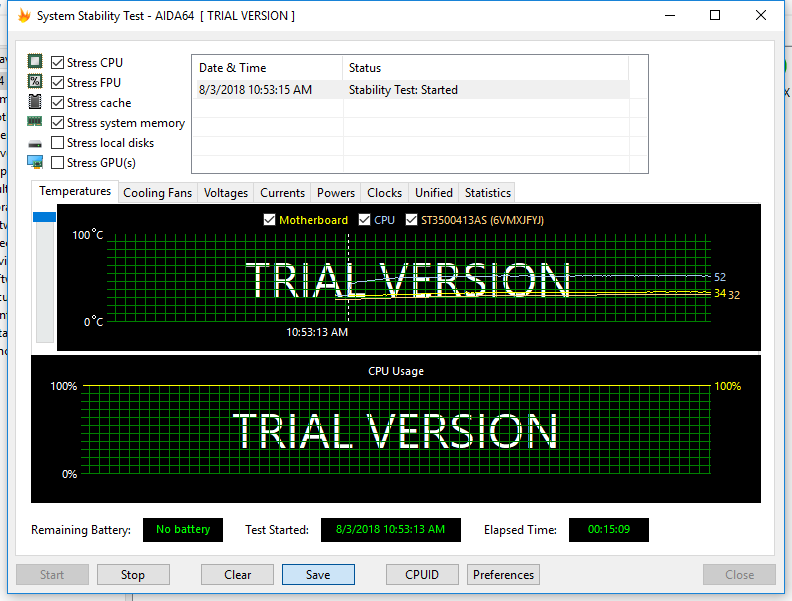
Task: Click the blue thumb of the graph side slider
Action: tap(44, 217)
